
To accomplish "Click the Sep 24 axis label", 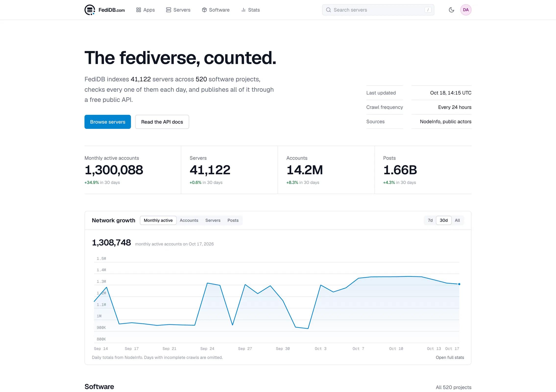I will (207, 349).
